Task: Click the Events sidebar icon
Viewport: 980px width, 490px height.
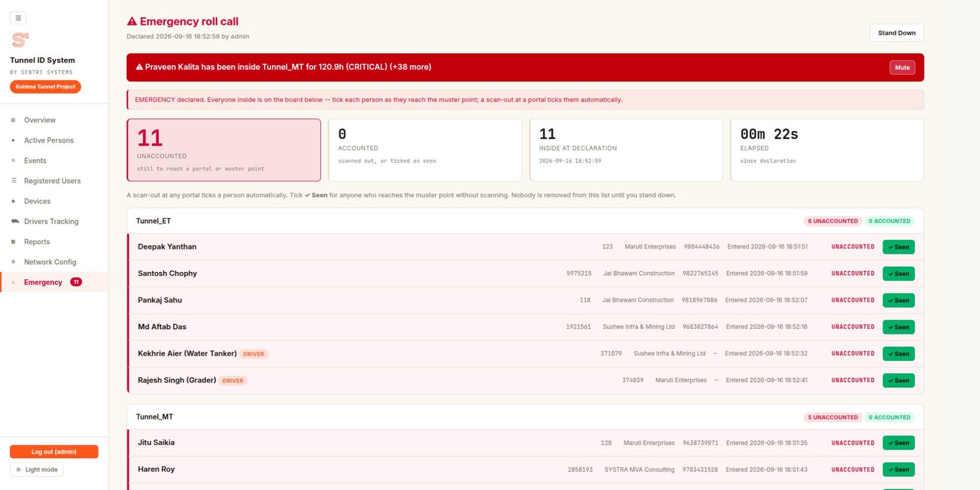Action: click(13, 160)
